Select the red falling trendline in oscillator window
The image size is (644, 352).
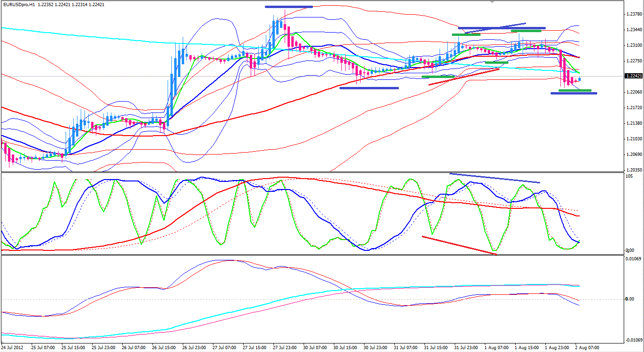[459, 245]
